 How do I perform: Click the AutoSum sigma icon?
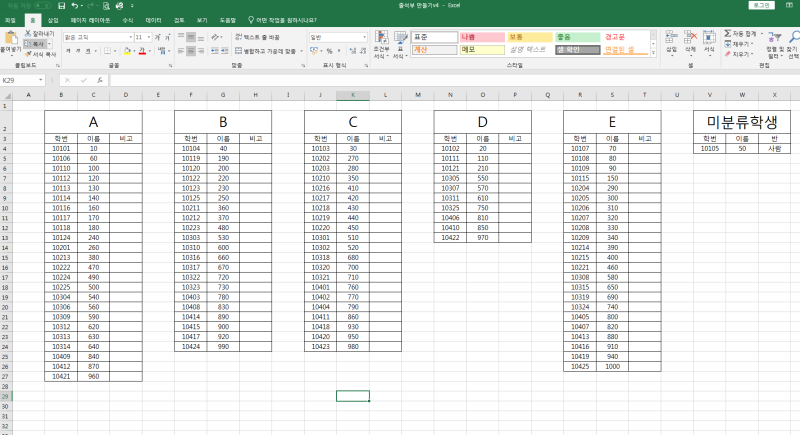[x=728, y=33]
